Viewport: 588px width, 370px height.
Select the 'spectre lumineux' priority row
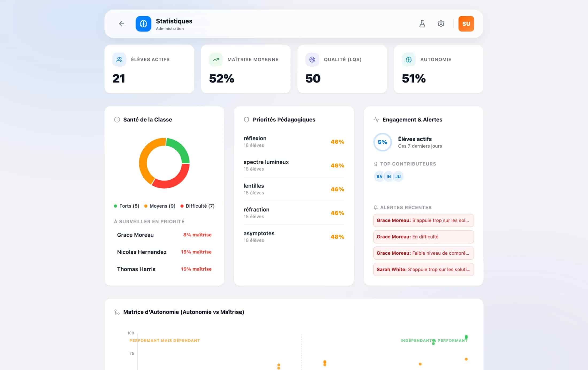(x=294, y=165)
